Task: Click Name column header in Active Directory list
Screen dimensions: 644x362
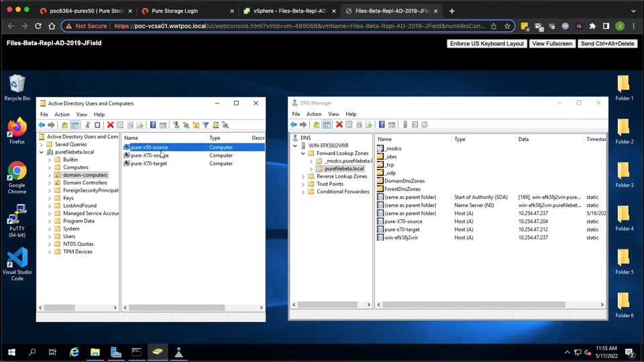Action: pos(164,138)
